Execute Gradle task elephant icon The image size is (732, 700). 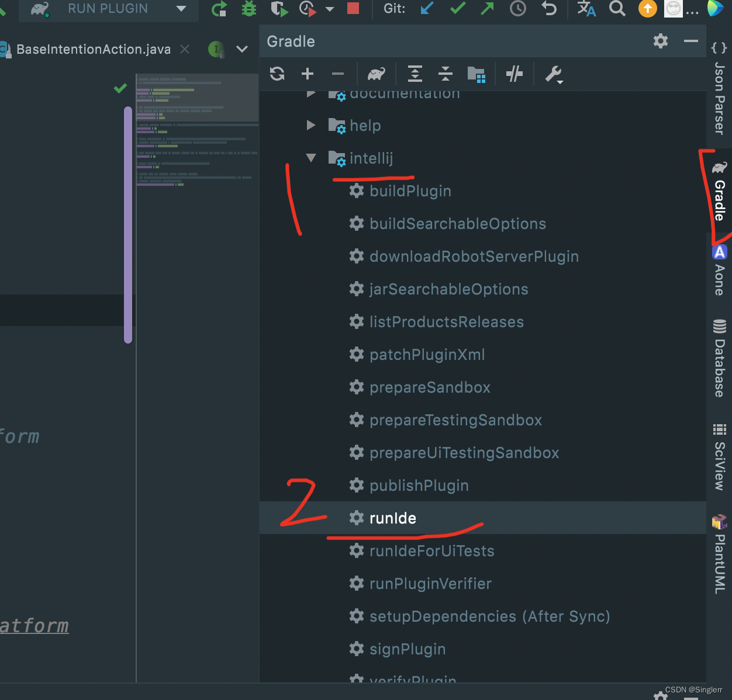click(x=377, y=74)
